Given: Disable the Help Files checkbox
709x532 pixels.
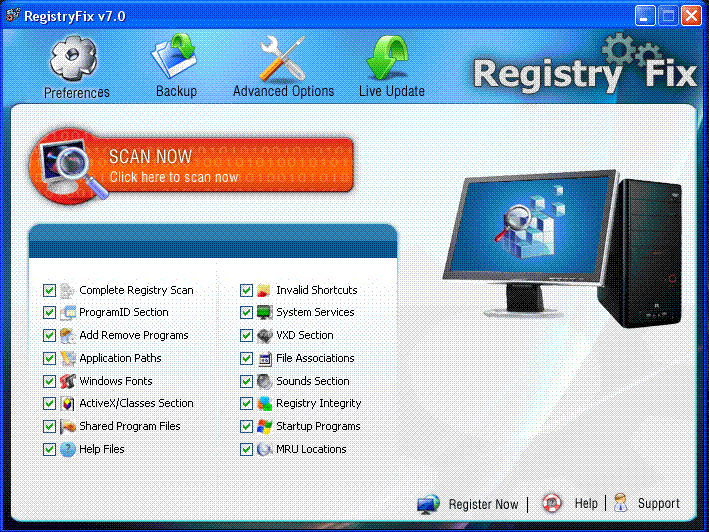Looking at the screenshot, I should tap(49, 449).
